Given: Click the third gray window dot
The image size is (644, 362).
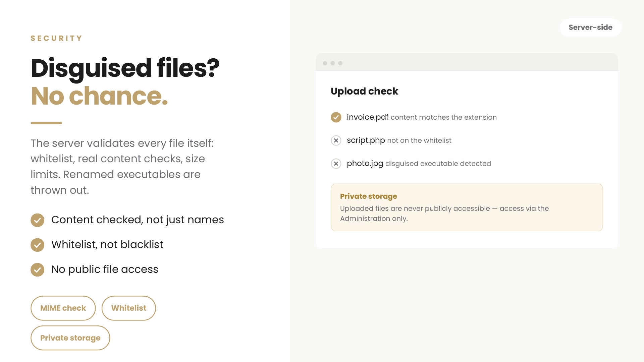Looking at the screenshot, I should pos(340,63).
